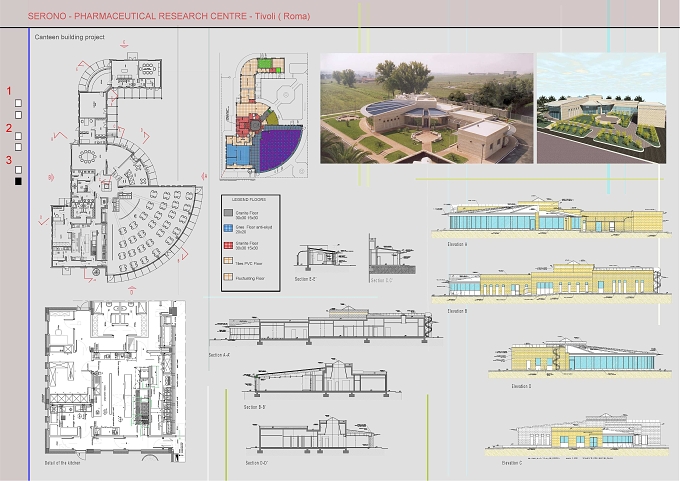The height and width of the screenshot is (481, 680).
Task: Click the red number 3 section label
Action: tap(9, 160)
